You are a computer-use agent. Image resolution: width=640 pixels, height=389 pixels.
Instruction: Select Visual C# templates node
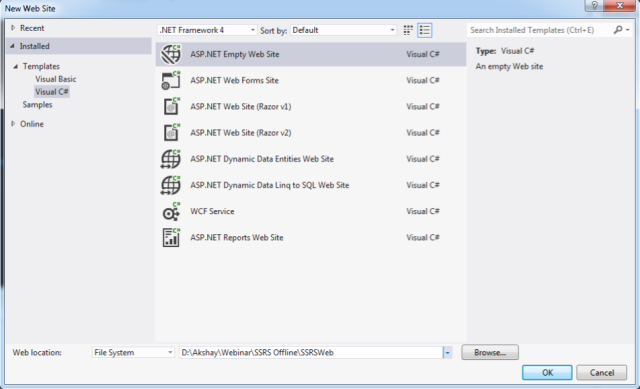(x=52, y=92)
